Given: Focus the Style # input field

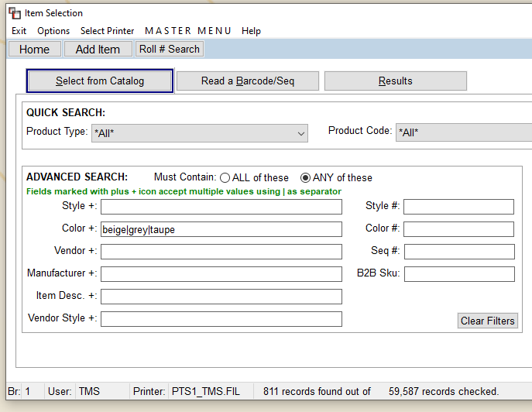Looking at the screenshot, I should tap(458, 207).
